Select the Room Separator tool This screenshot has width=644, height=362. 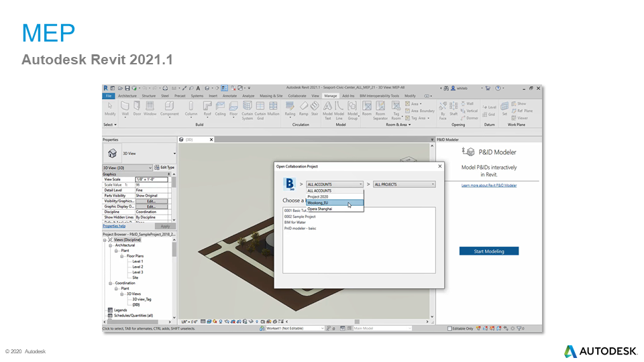click(x=380, y=111)
